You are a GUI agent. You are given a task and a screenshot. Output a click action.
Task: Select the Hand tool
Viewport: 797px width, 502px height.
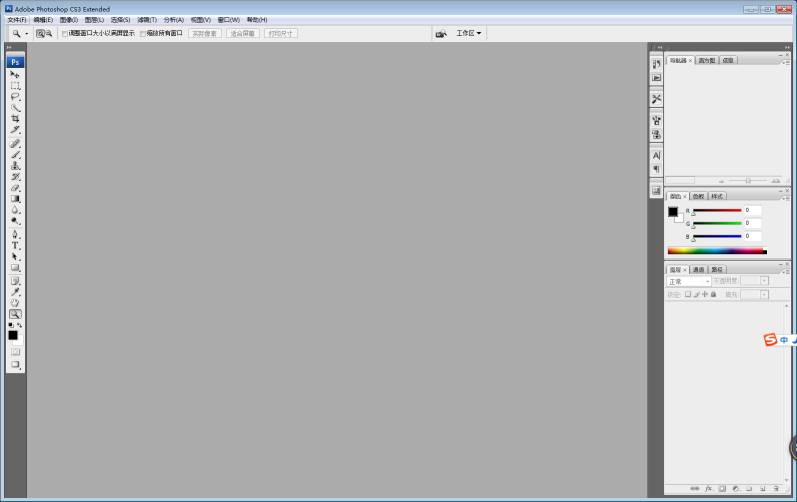15,302
